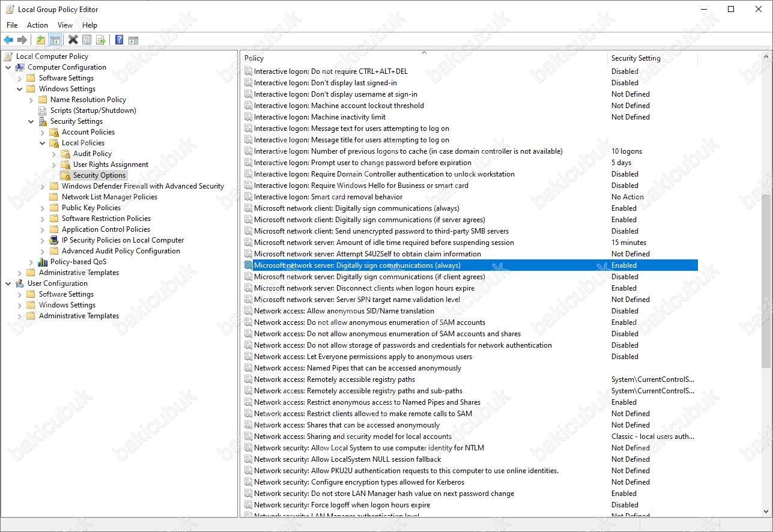Click the Scripts (Startup/Shutdown) icon

[x=43, y=110]
